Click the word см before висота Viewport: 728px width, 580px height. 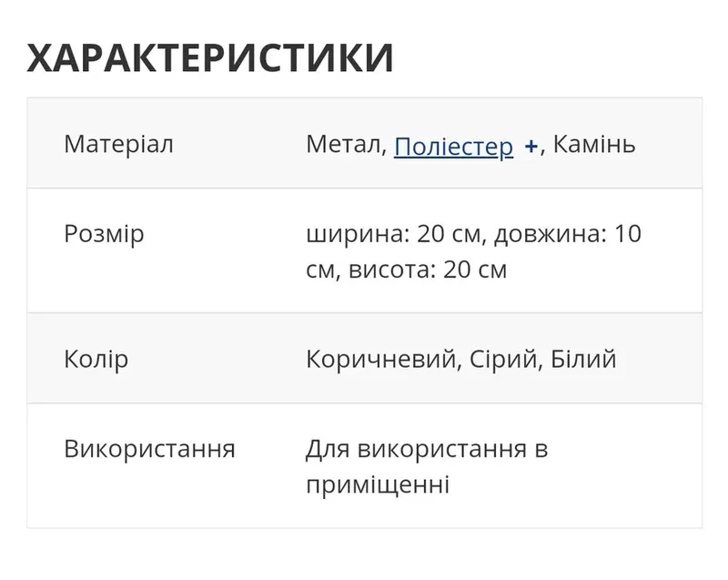click(x=322, y=270)
